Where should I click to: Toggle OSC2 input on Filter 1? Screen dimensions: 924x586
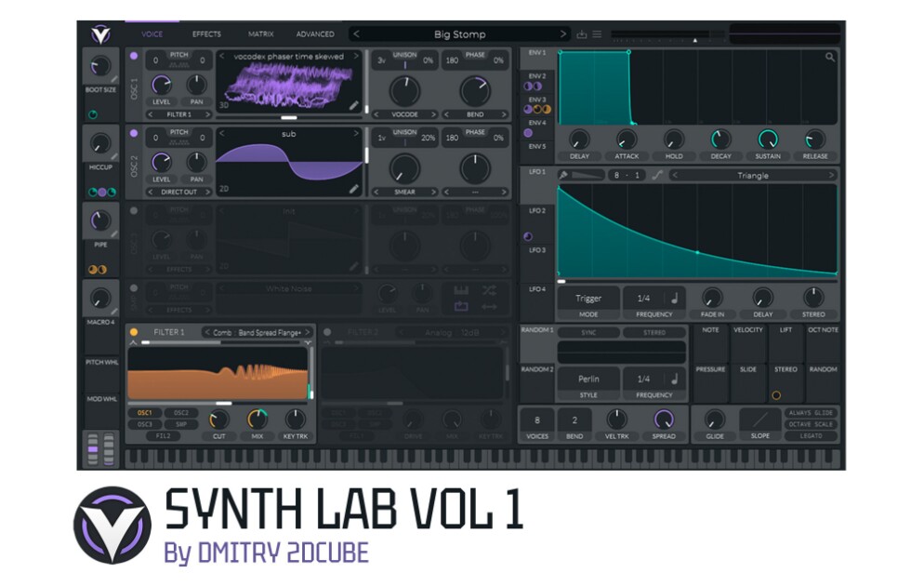181,413
